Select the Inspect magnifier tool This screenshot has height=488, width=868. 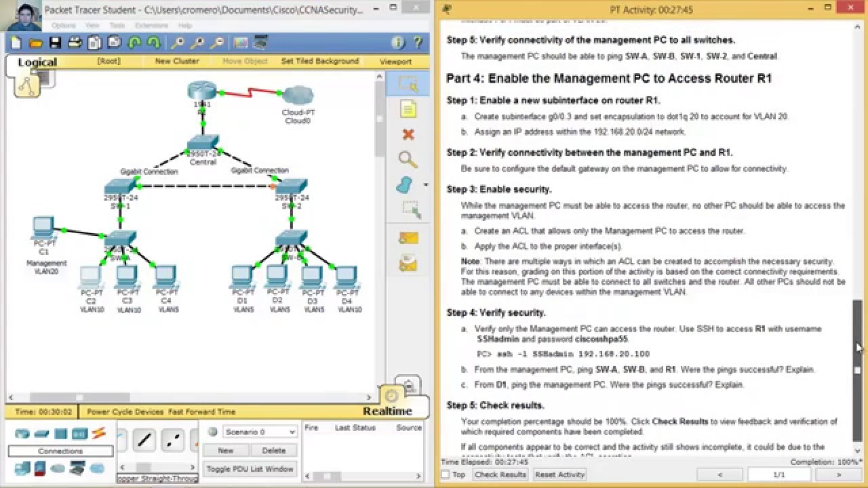408,160
